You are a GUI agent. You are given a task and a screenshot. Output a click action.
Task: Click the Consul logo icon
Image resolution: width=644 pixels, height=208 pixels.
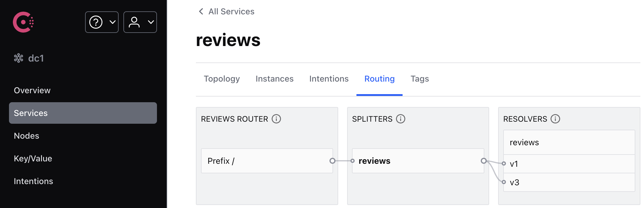[x=23, y=22]
